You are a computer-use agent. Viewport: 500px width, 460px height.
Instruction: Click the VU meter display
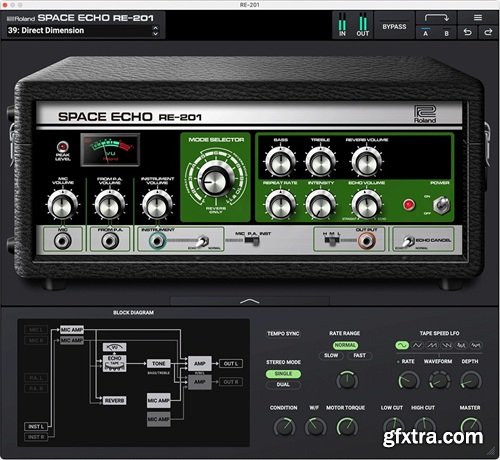pyautogui.click(x=110, y=150)
